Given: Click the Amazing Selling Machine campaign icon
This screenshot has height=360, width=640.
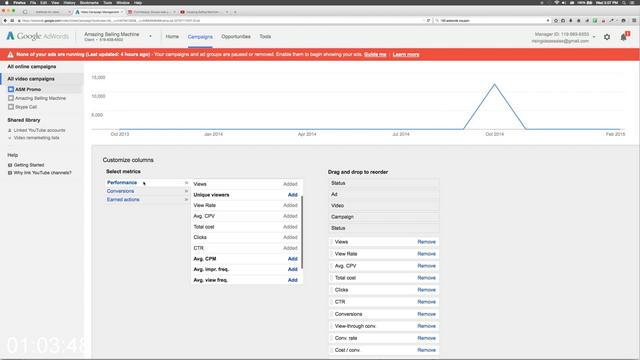Looking at the screenshot, I should pyautogui.click(x=11, y=98).
